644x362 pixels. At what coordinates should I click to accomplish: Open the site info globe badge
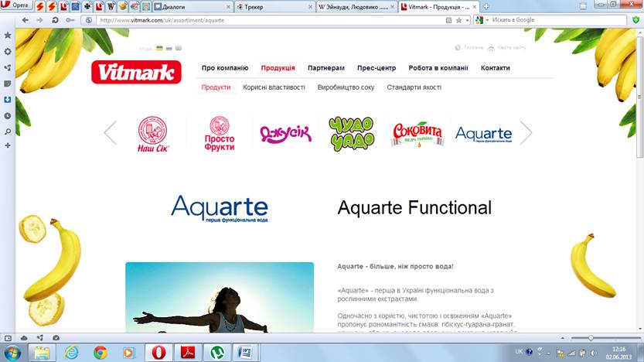[x=89, y=20]
